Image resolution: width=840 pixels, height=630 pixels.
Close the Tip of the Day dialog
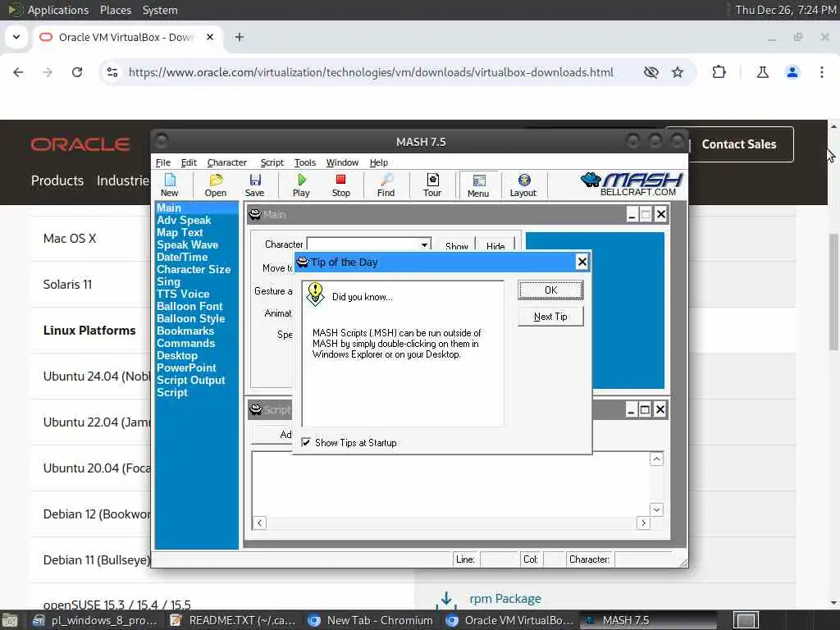coord(582,262)
